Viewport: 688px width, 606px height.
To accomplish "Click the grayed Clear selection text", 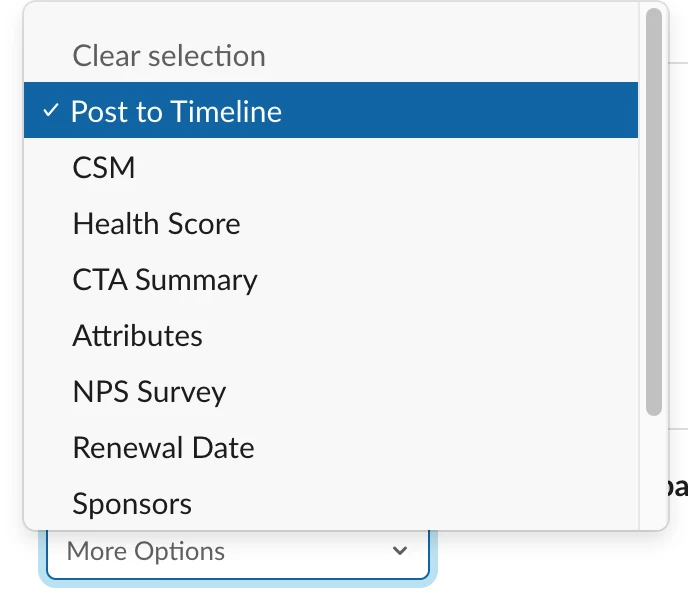I will pos(169,56).
